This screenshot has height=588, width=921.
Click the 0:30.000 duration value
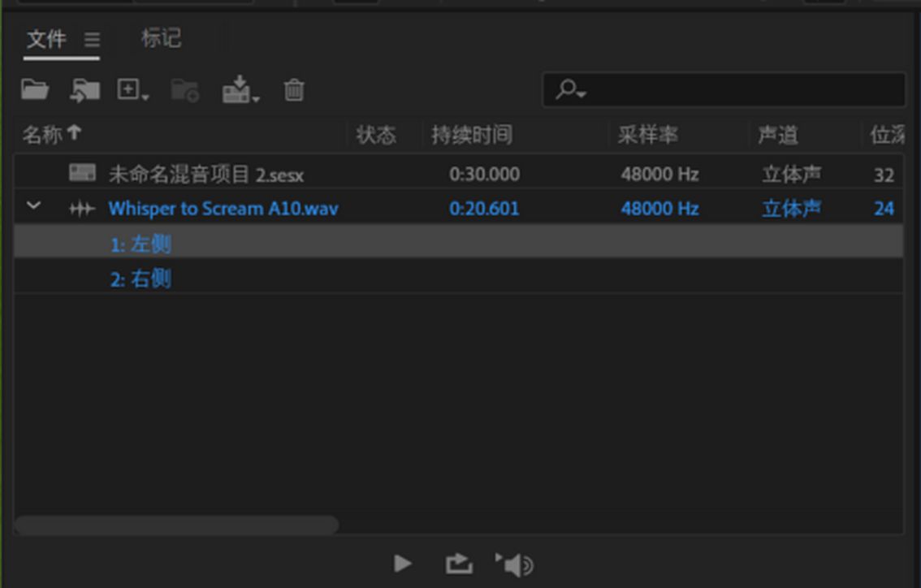(x=484, y=175)
